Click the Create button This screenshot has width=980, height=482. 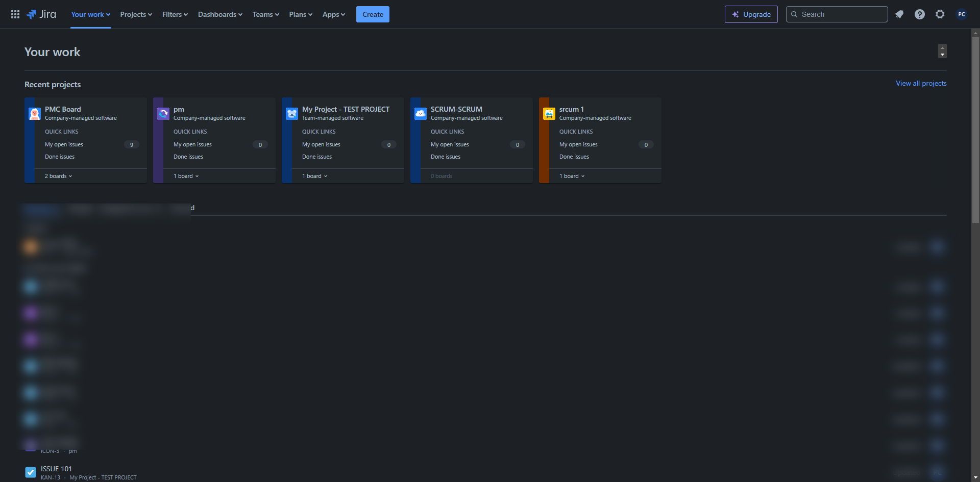pyautogui.click(x=373, y=14)
